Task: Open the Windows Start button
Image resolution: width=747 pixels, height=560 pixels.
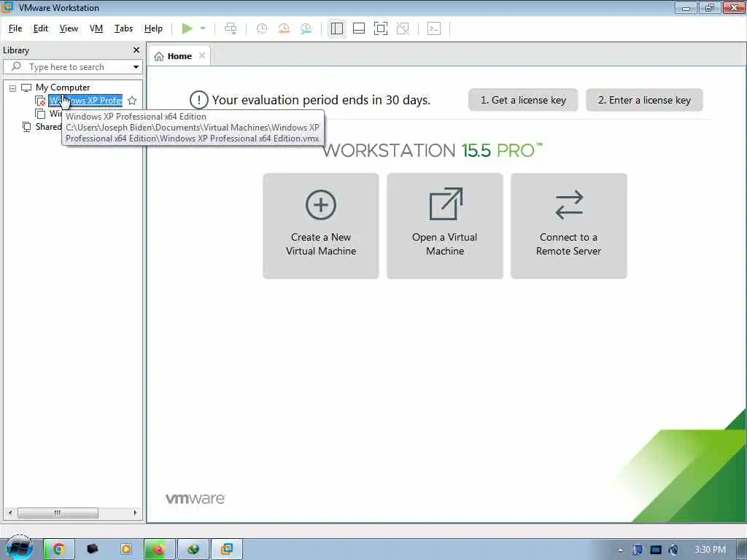Action: (x=20, y=548)
